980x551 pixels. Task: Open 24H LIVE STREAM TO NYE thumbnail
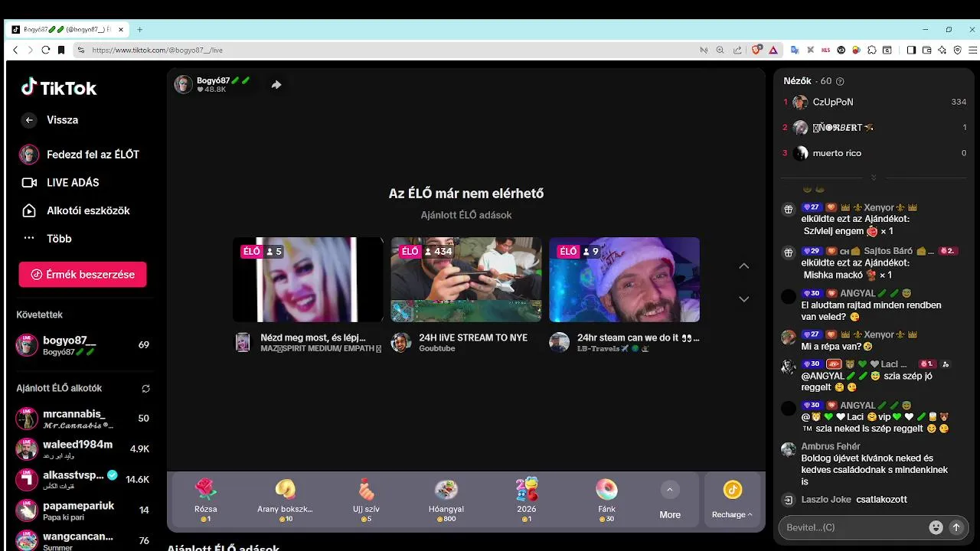(x=466, y=280)
